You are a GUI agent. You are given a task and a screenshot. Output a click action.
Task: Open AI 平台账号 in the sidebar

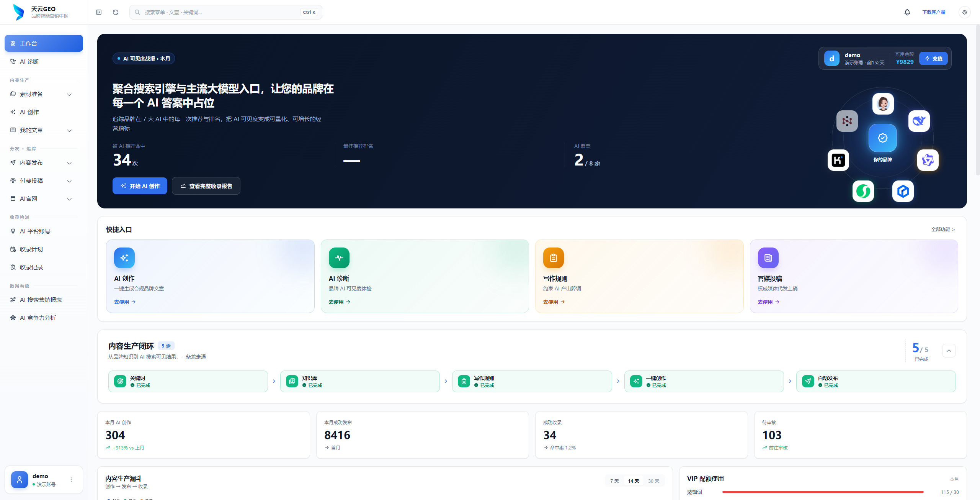click(44, 231)
